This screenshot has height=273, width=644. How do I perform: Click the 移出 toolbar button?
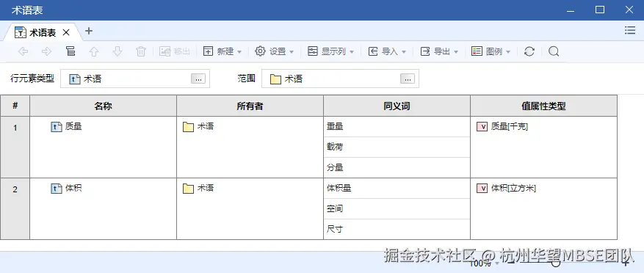click(175, 51)
